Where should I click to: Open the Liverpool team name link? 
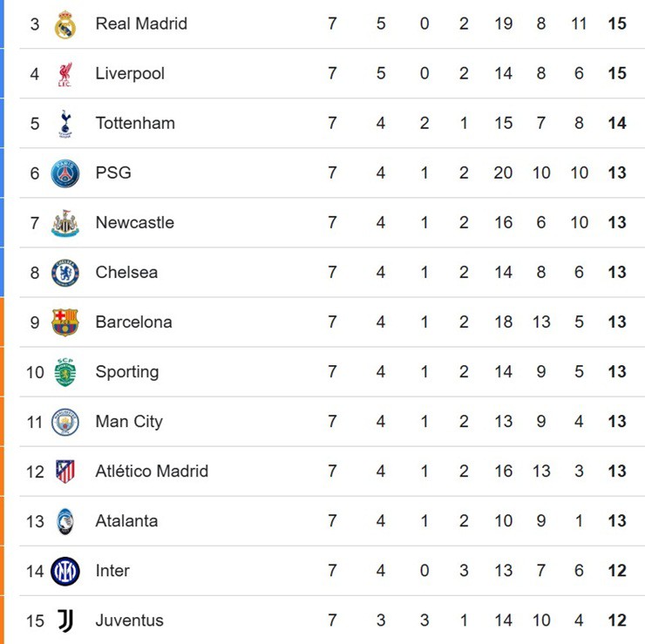[130, 73]
